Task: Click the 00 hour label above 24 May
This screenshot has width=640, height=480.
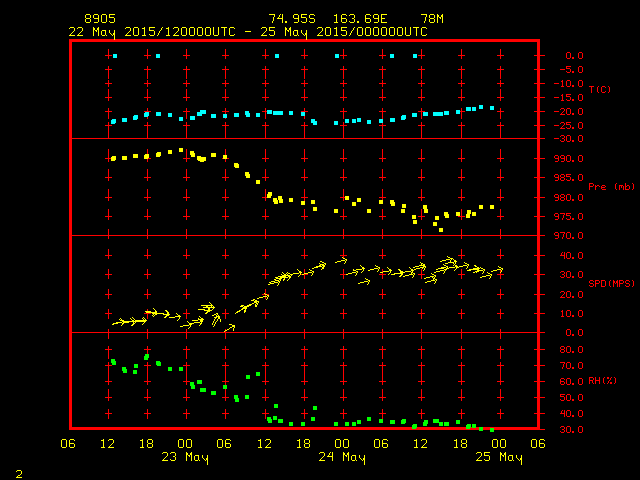Action: 342,444
